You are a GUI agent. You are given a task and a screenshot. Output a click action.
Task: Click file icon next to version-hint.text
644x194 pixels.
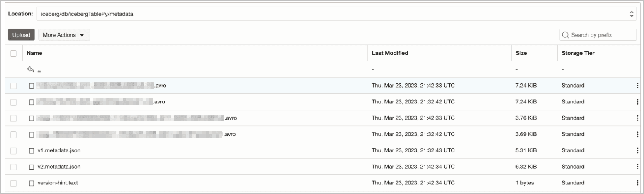pyautogui.click(x=31, y=183)
